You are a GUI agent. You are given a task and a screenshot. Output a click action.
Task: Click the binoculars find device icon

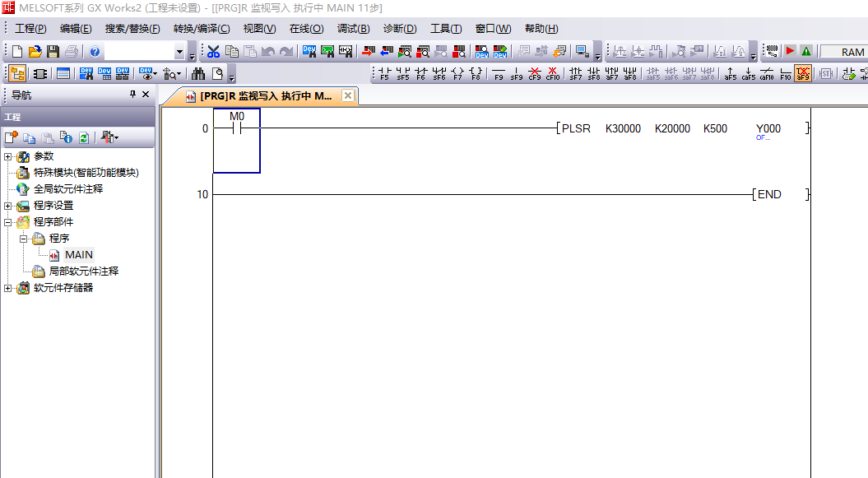tap(197, 73)
